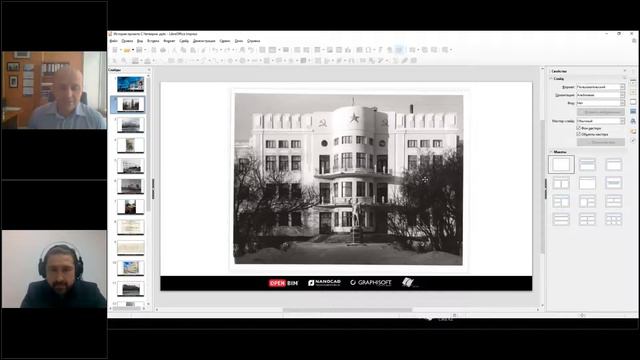Open the slide Background dropdown in sidebar

[x=600, y=103]
